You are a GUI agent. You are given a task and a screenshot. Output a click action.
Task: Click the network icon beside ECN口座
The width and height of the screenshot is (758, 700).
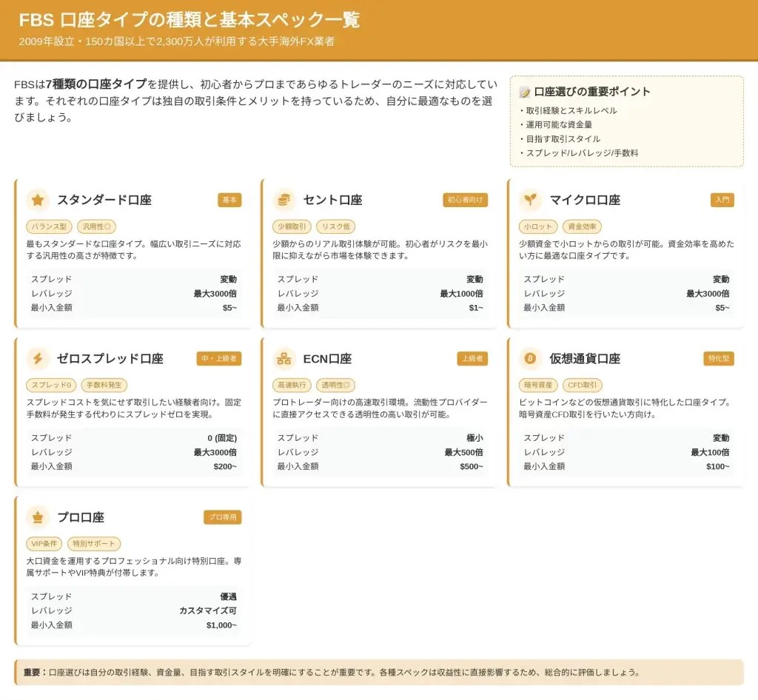[284, 359]
